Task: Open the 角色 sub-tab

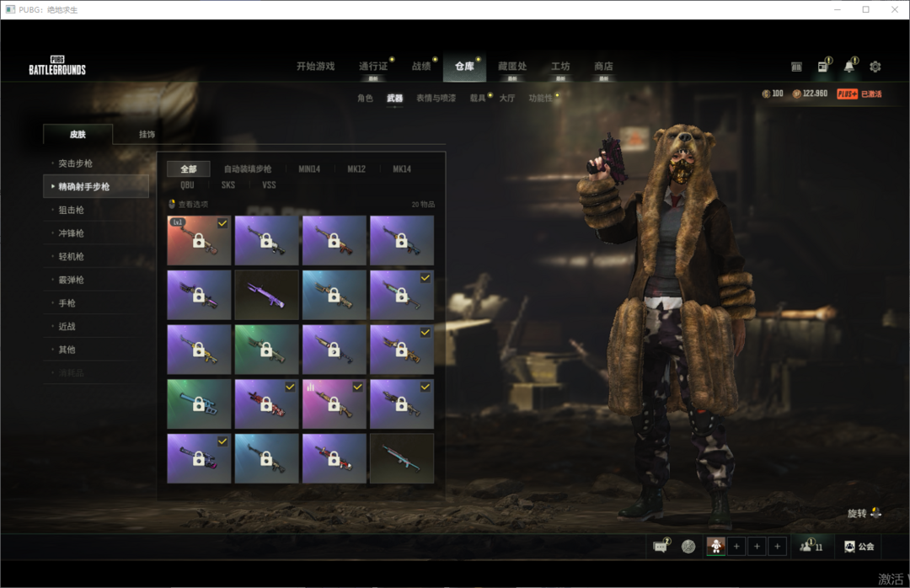Action: pyautogui.click(x=365, y=98)
